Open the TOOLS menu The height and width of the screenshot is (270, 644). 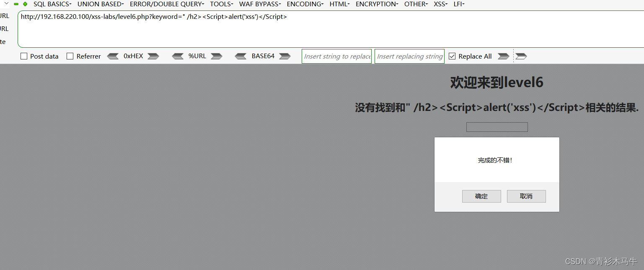click(x=222, y=4)
